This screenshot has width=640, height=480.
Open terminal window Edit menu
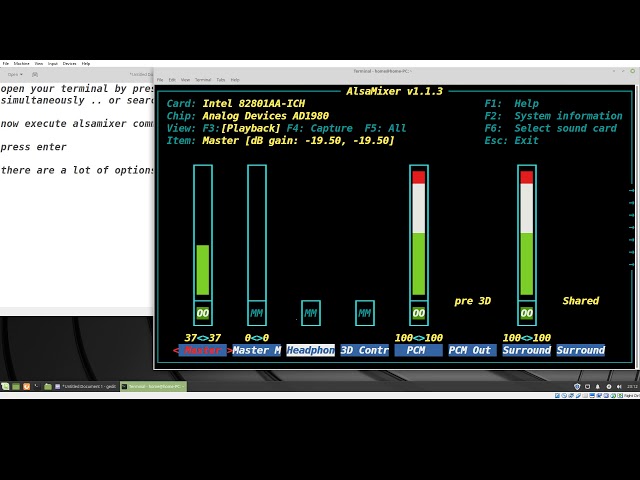click(x=172, y=80)
